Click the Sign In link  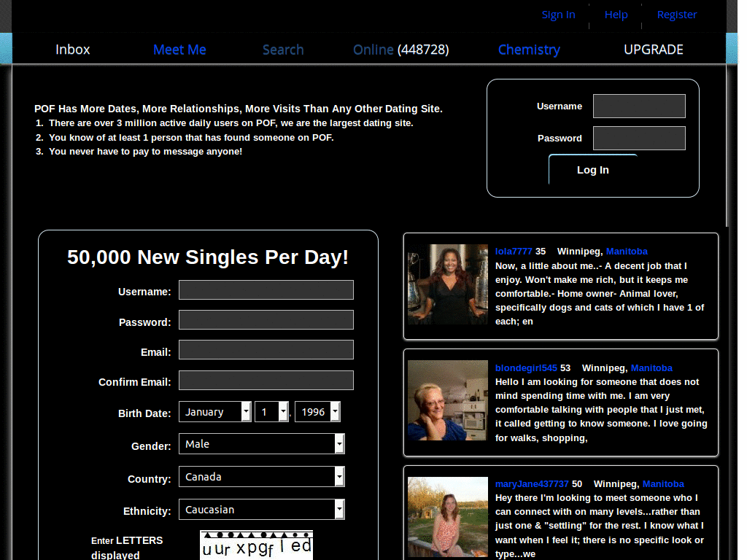point(558,15)
